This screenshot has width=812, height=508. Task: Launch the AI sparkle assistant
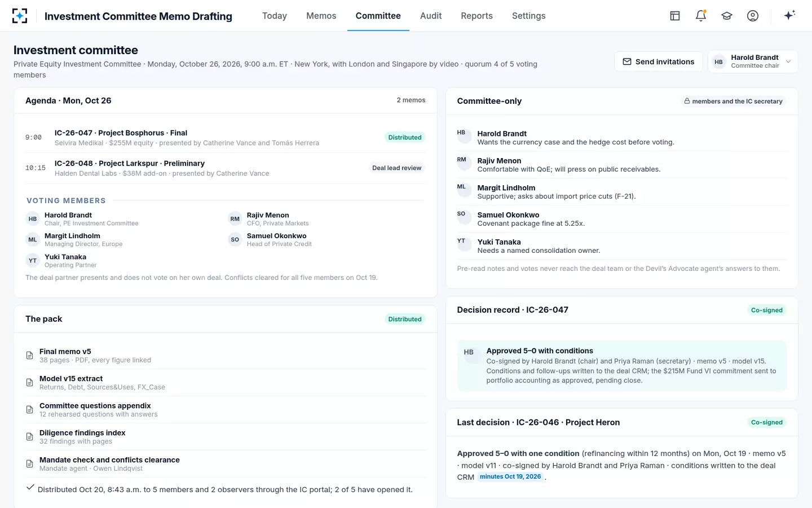789,15
